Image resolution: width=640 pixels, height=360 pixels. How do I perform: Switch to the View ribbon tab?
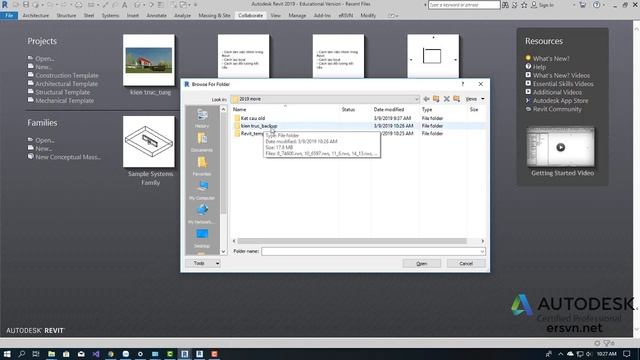[276, 16]
